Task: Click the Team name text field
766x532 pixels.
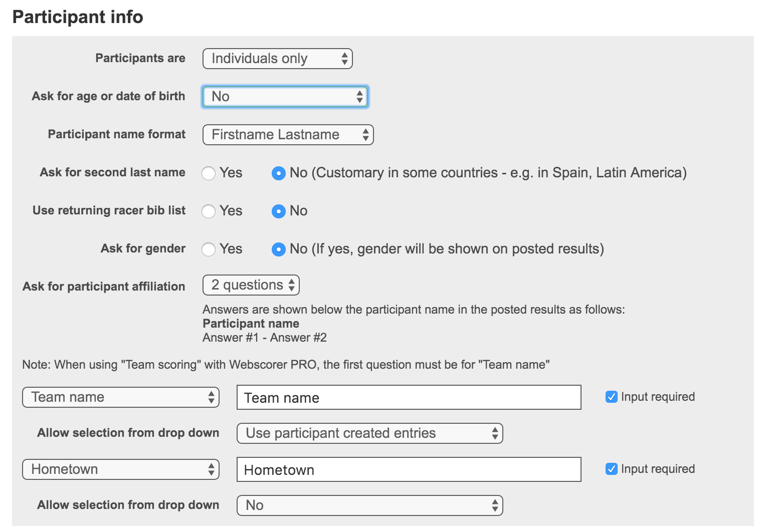Action: pyautogui.click(x=409, y=398)
